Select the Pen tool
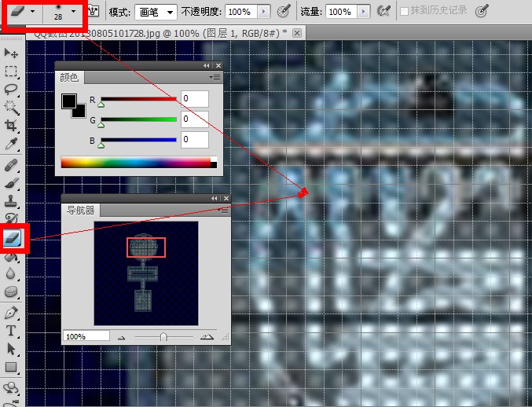The image size is (532, 407). pos(11,313)
